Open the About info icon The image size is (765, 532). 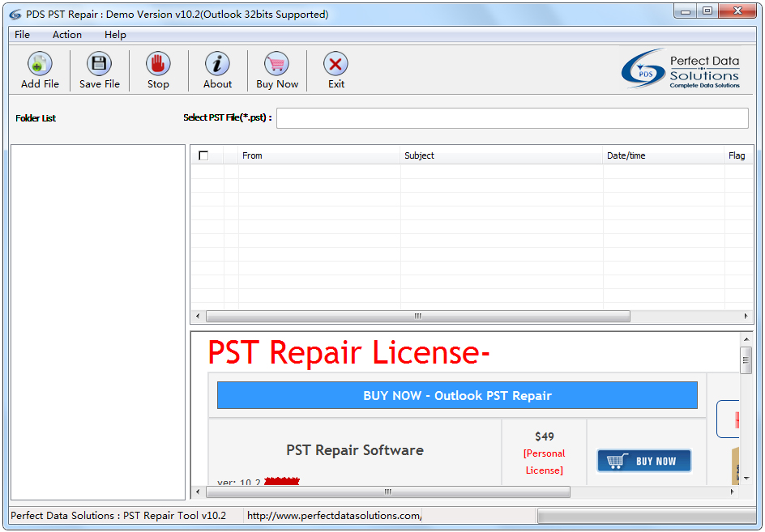pyautogui.click(x=217, y=63)
